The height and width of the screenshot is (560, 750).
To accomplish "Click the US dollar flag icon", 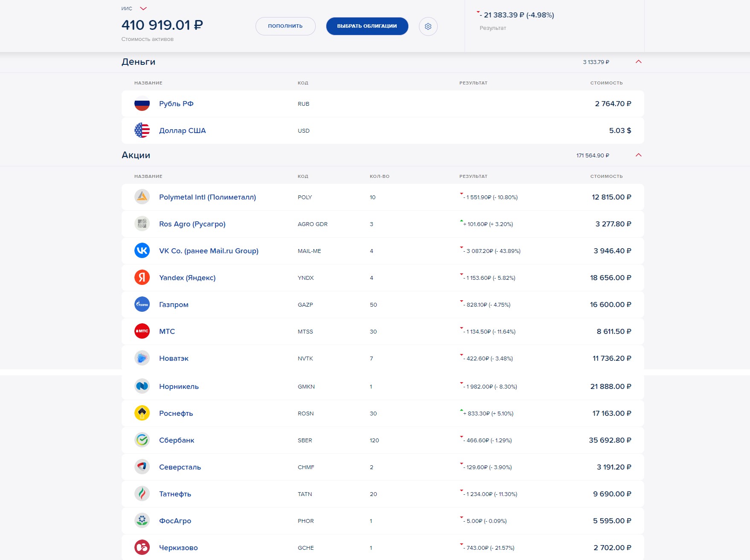I will (x=142, y=131).
